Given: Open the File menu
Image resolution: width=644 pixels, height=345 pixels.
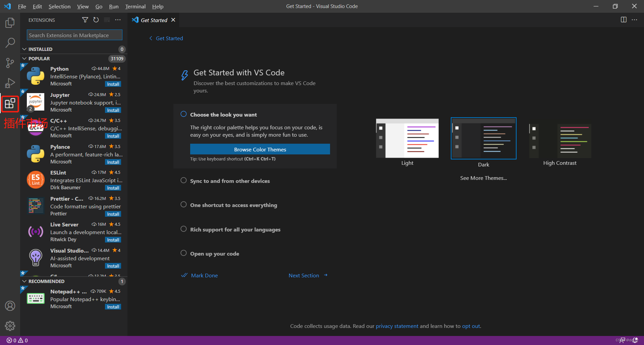Looking at the screenshot, I should click(x=22, y=6).
